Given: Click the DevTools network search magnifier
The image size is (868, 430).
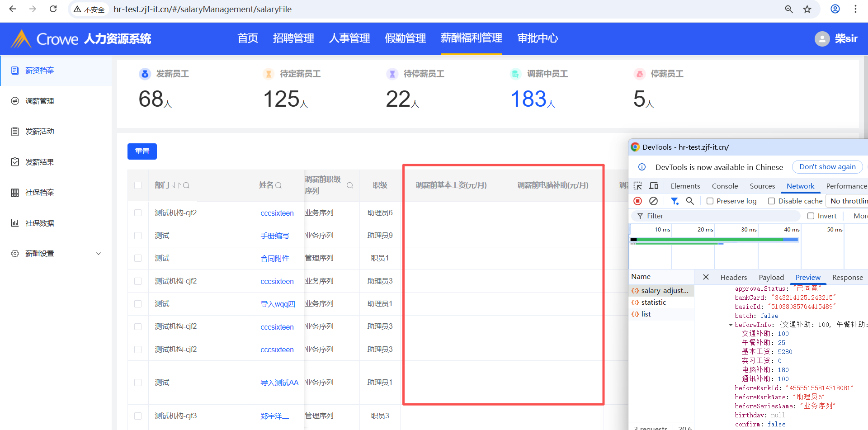Looking at the screenshot, I should click(690, 201).
